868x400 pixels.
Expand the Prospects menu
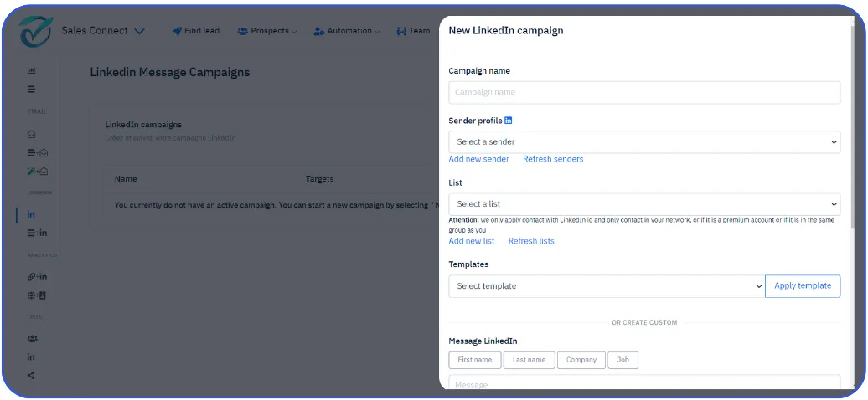(266, 31)
